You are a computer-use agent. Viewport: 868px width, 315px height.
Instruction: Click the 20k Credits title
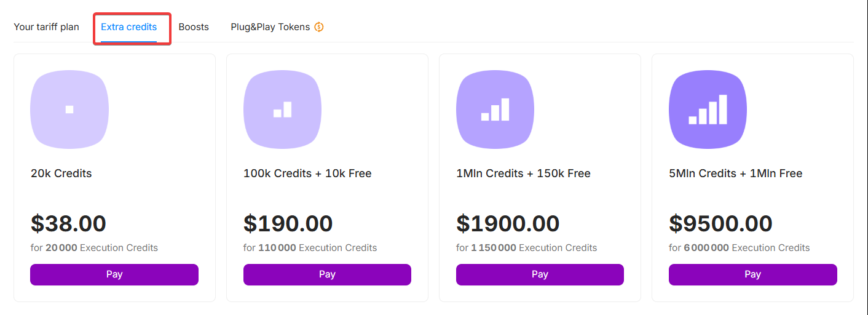(x=61, y=173)
